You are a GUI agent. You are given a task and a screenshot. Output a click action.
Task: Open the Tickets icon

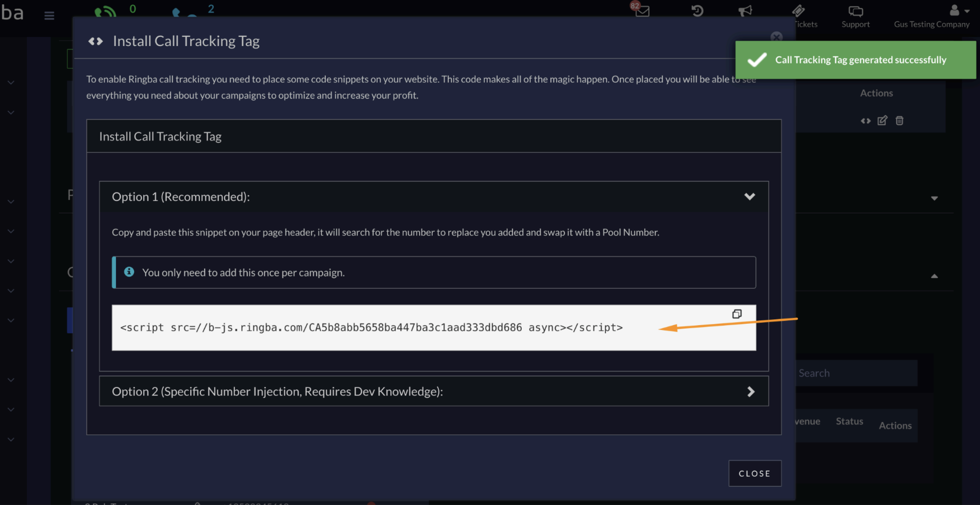tap(798, 12)
